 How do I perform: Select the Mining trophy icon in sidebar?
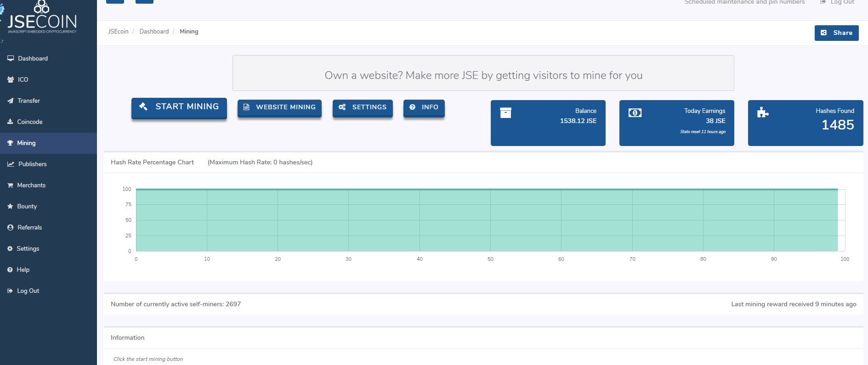pos(10,143)
